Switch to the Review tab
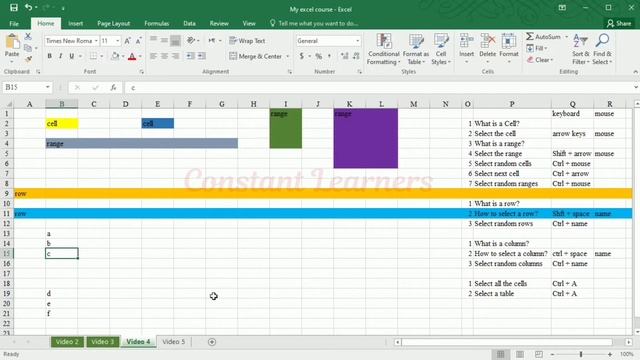This screenshot has width=640, height=360. 219,23
